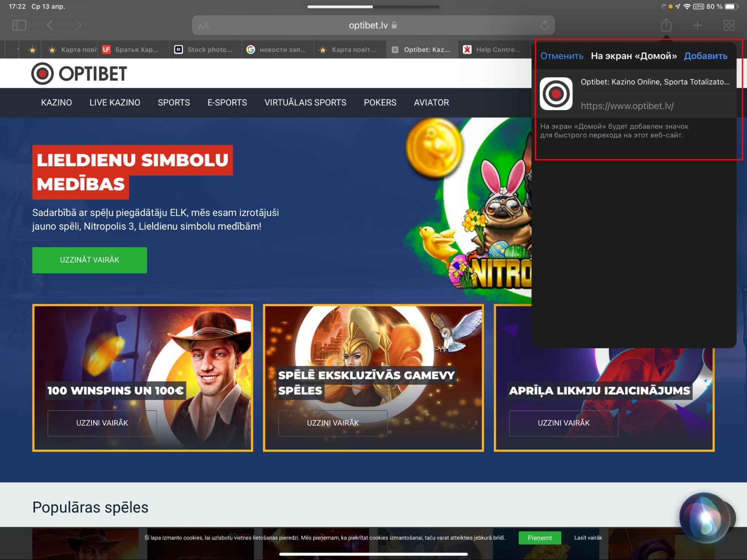The width and height of the screenshot is (747, 560).
Task: Tap the Siri orb
Action: [x=705, y=517]
